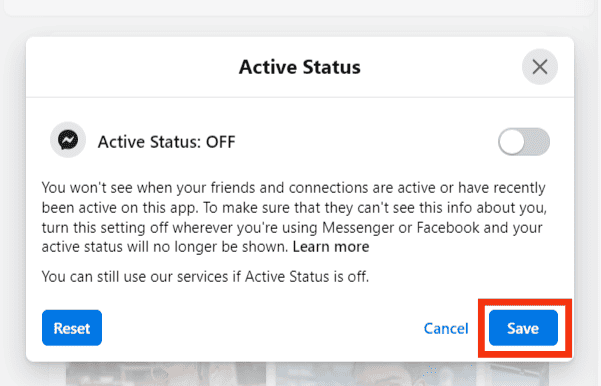Click the grey circle around the Messenger icon
The width and height of the screenshot is (601, 386).
[x=68, y=140]
